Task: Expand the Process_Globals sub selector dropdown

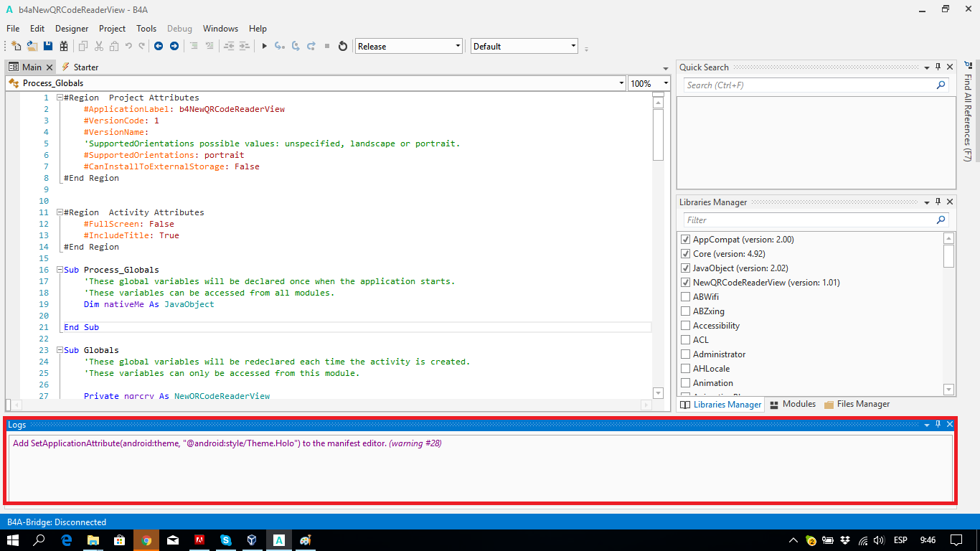Action: coord(621,83)
